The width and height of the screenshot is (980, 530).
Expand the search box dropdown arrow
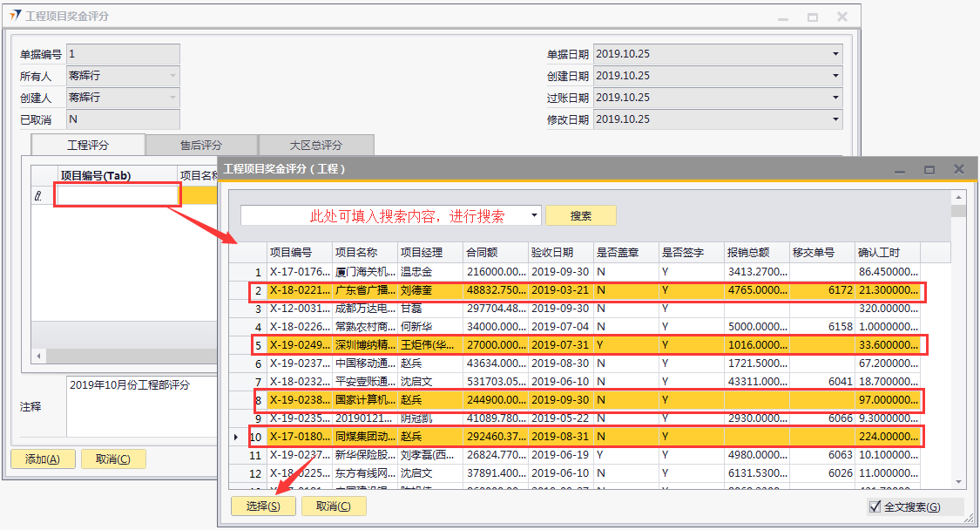click(534, 215)
